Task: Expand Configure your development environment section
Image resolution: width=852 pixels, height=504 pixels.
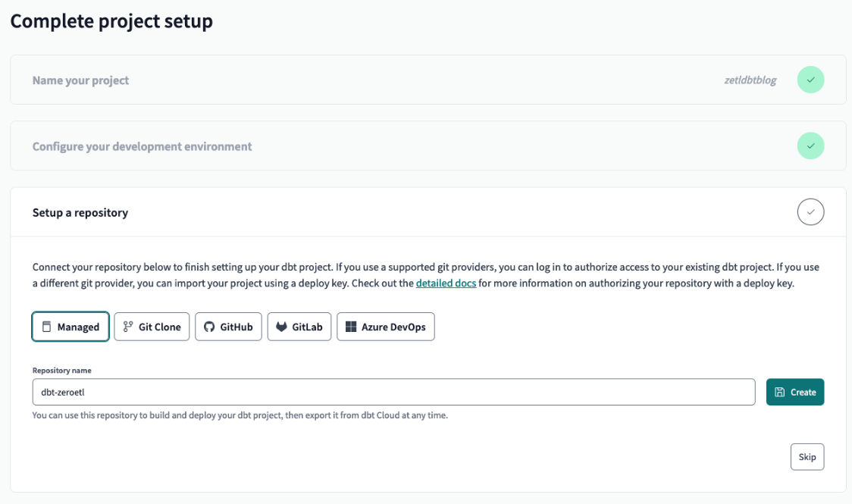Action: coord(142,146)
